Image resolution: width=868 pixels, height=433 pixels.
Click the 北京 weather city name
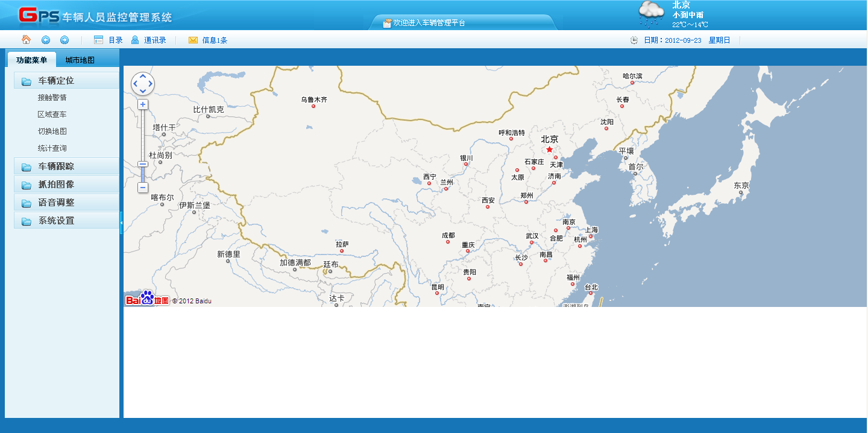[x=681, y=5]
